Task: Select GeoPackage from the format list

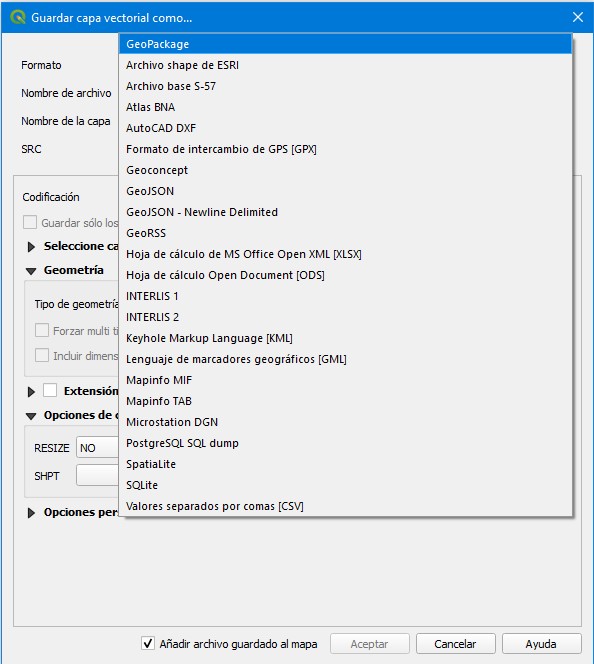Action: [345, 44]
